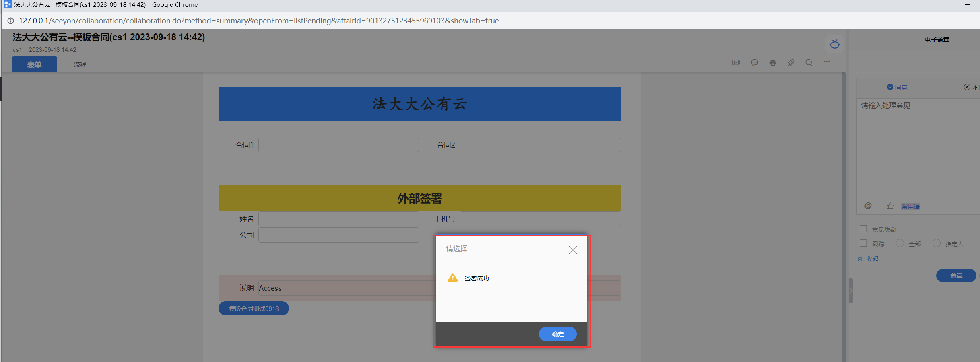Select the 同意 attitude option
Image resolution: width=980 pixels, height=362 pixels.
click(x=897, y=87)
